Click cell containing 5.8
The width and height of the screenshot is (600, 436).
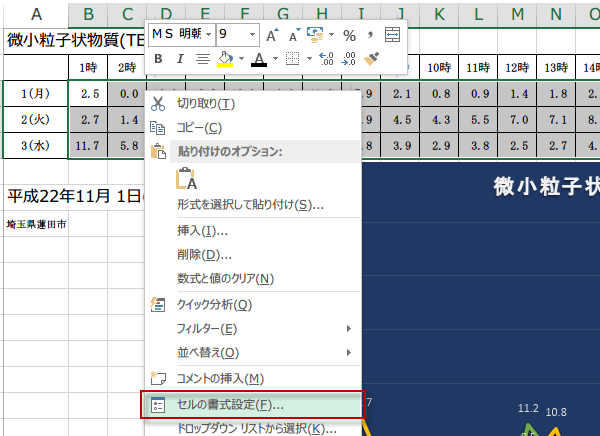pyautogui.click(x=127, y=146)
